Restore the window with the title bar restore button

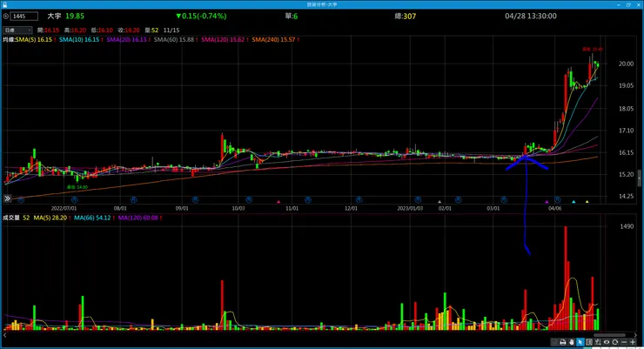coord(628,4)
